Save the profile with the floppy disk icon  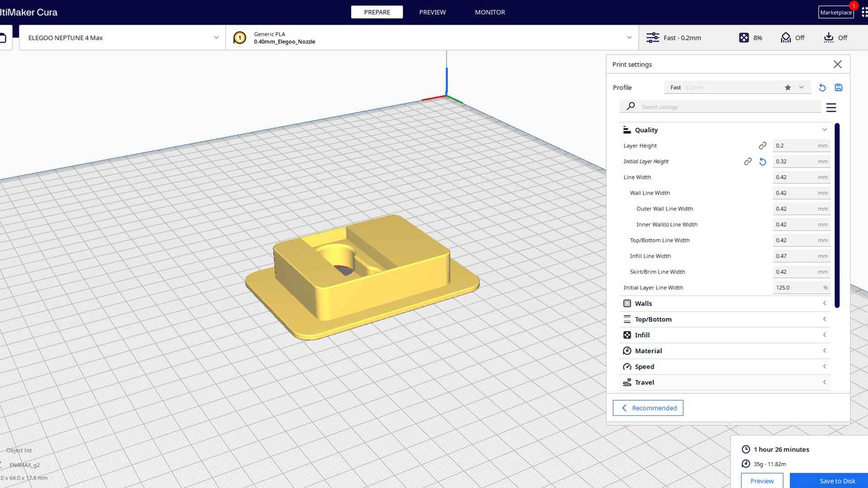click(x=839, y=88)
